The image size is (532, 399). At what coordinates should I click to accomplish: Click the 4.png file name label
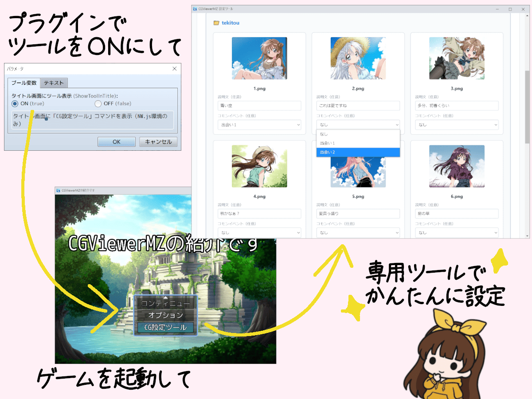[x=259, y=196]
